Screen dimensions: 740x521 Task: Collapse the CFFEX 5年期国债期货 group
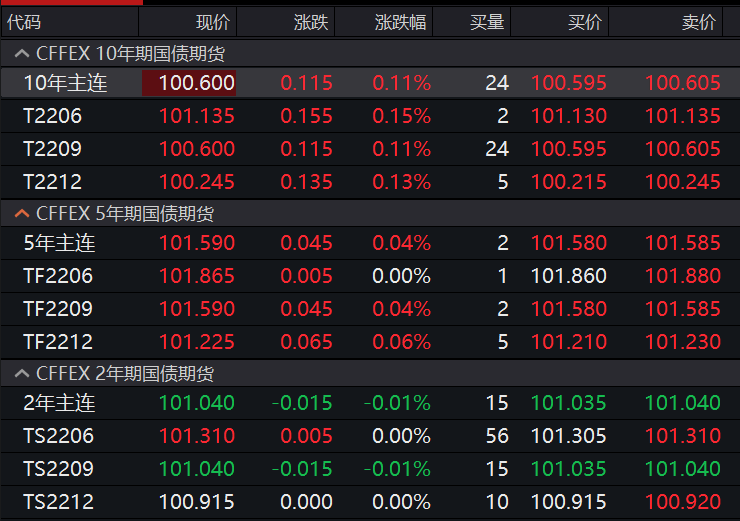20,213
